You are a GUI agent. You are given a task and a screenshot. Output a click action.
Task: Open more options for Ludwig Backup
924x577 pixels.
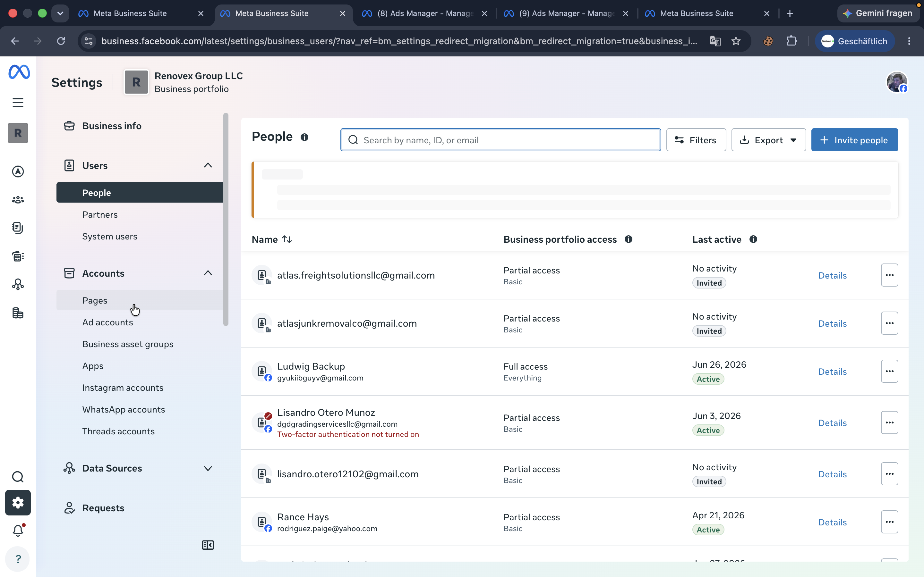889,371
